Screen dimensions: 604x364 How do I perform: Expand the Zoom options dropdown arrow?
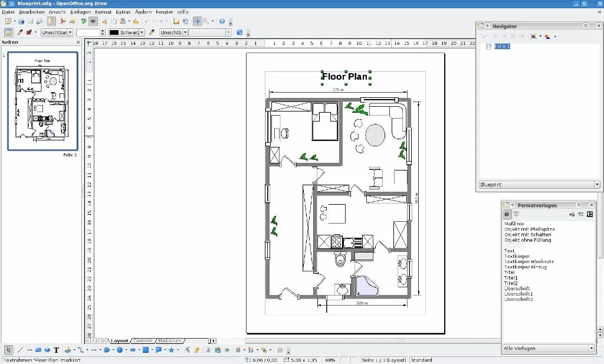coord(212,22)
